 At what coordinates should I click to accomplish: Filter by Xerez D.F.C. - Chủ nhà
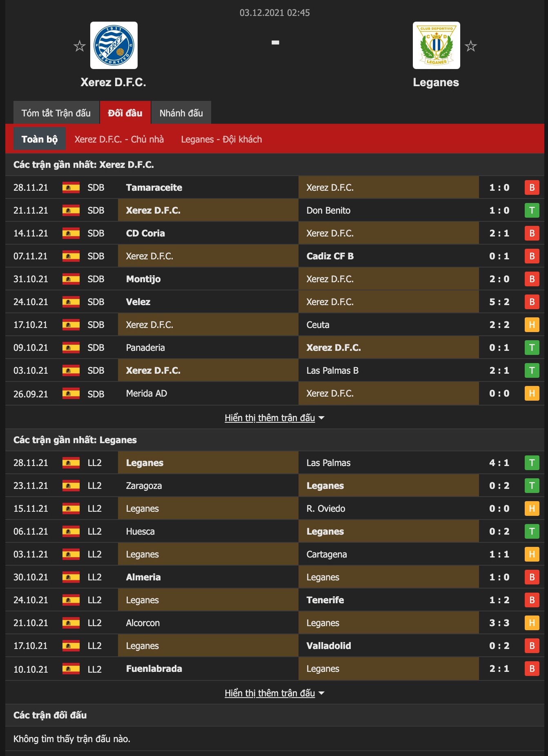click(119, 139)
